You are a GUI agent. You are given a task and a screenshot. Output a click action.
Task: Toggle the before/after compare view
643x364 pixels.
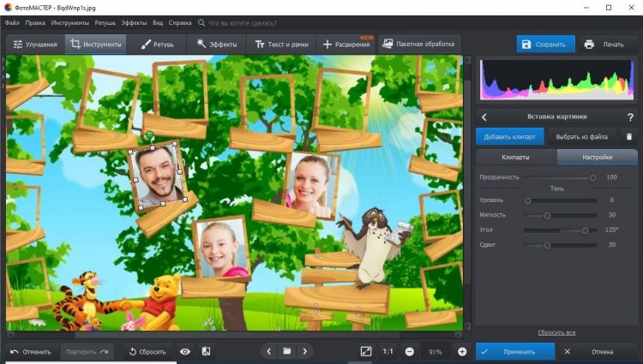pyautogui.click(x=206, y=351)
